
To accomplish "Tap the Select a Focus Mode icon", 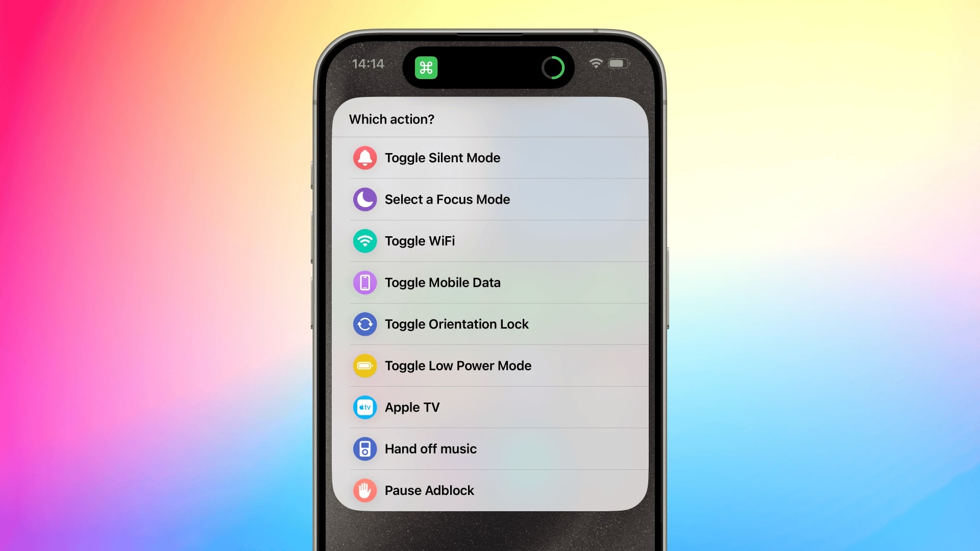I will (364, 199).
